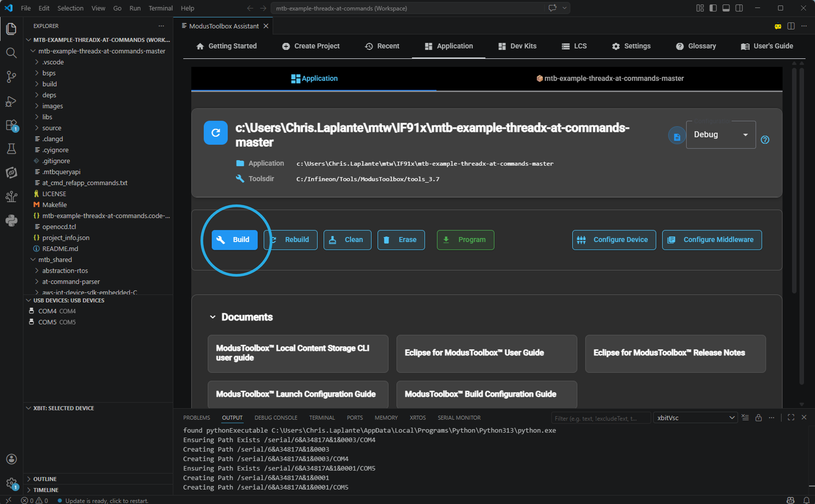Collapse the USB DEVICES section
Image resolution: width=815 pixels, height=504 pixels.
[x=69, y=300]
